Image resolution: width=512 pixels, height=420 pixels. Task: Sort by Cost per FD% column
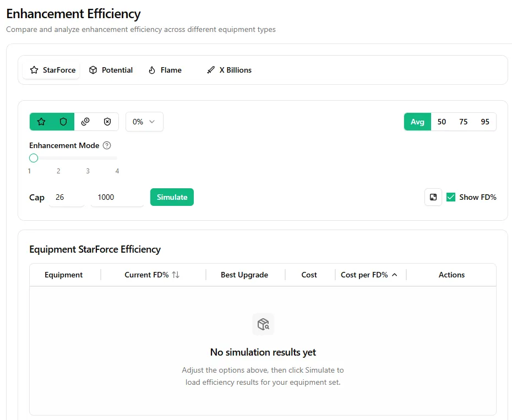369,275
